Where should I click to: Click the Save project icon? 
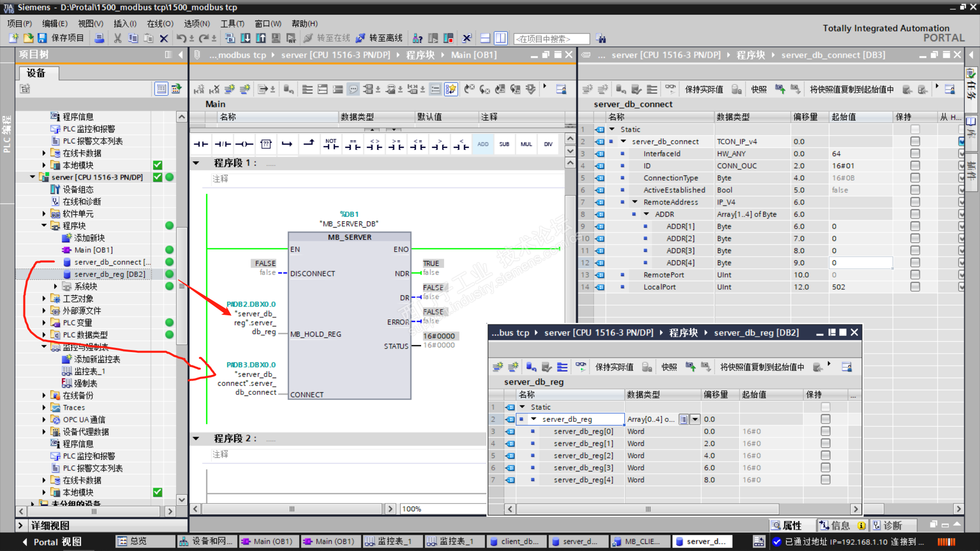pos(42,38)
